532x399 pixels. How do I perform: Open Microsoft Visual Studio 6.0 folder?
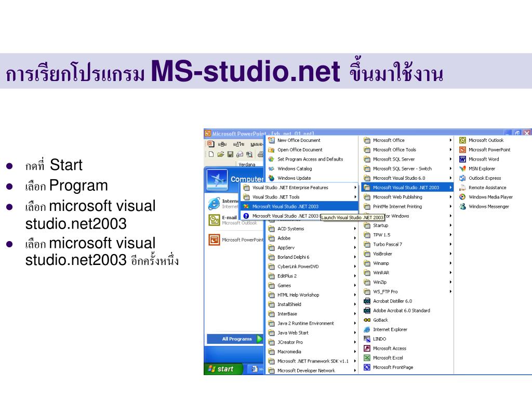(x=407, y=178)
